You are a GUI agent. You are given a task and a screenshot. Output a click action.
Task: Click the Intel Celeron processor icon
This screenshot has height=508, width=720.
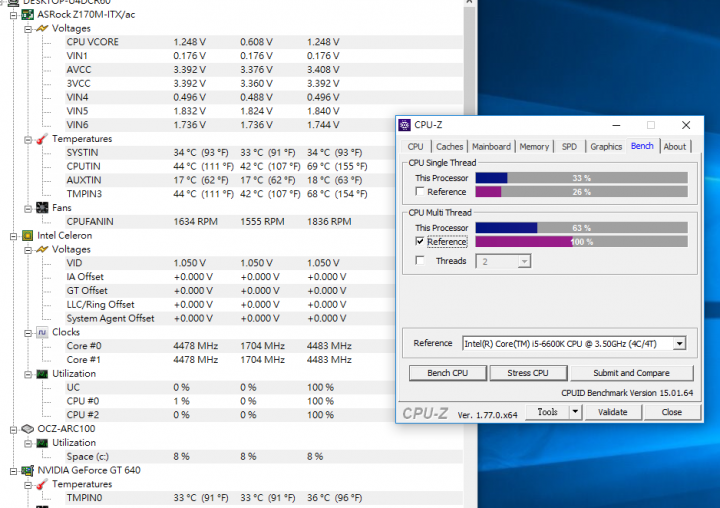[x=28, y=236]
